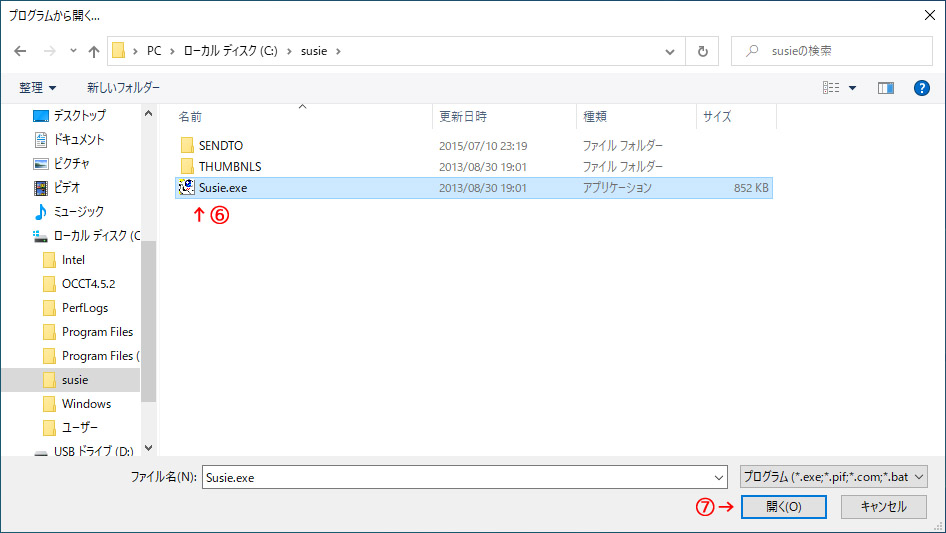The image size is (946, 533).
Task: Click the Susie.exe application icon
Action: coord(186,187)
